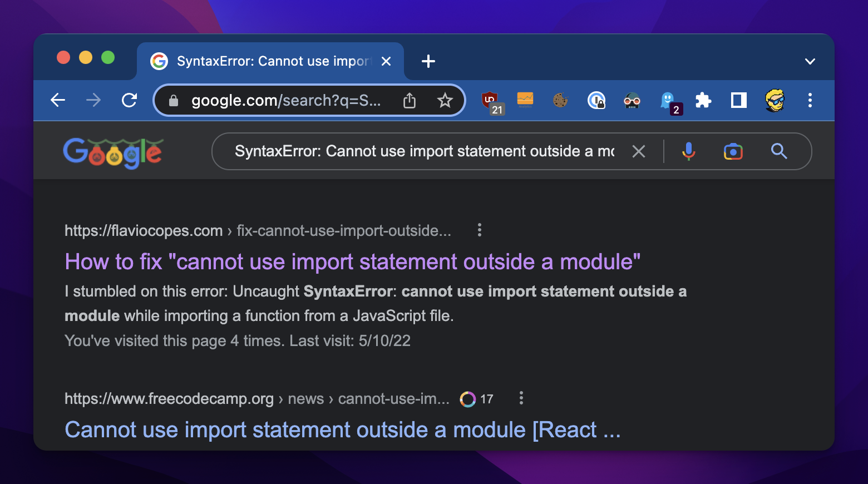Open options for freecodecamp.org result
Screen dimensions: 868x484
pos(521,398)
